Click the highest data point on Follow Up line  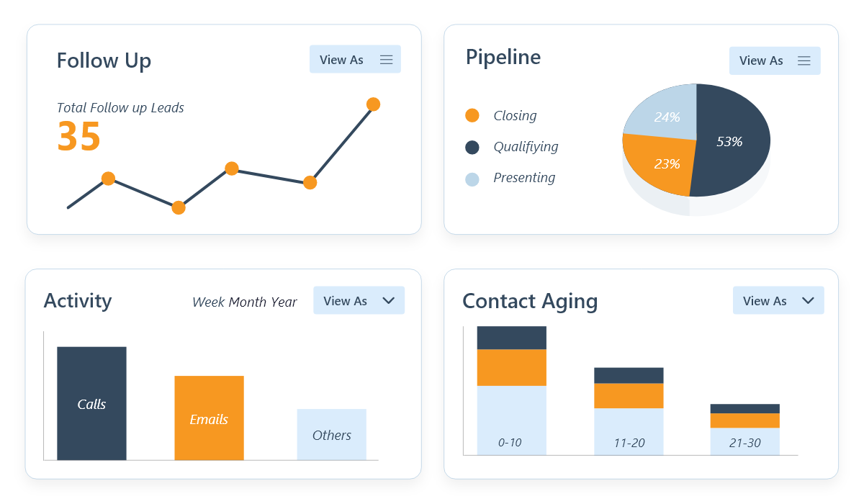373,104
